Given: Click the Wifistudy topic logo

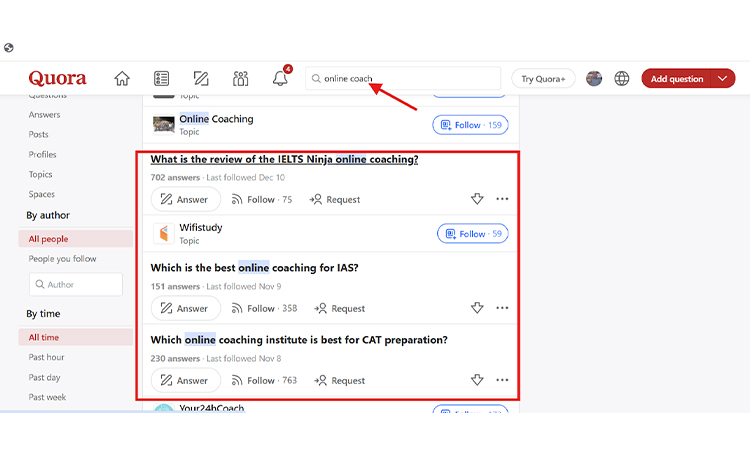Looking at the screenshot, I should click(164, 233).
